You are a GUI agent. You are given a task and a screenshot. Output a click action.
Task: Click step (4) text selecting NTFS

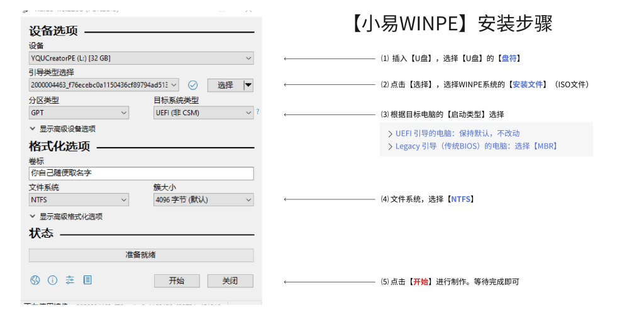pyautogui.click(x=428, y=199)
